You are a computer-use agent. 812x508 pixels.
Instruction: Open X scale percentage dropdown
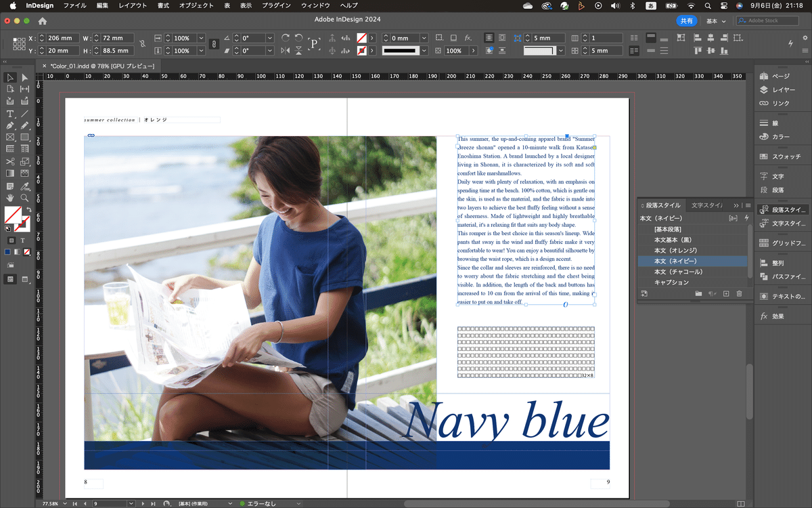click(x=201, y=39)
